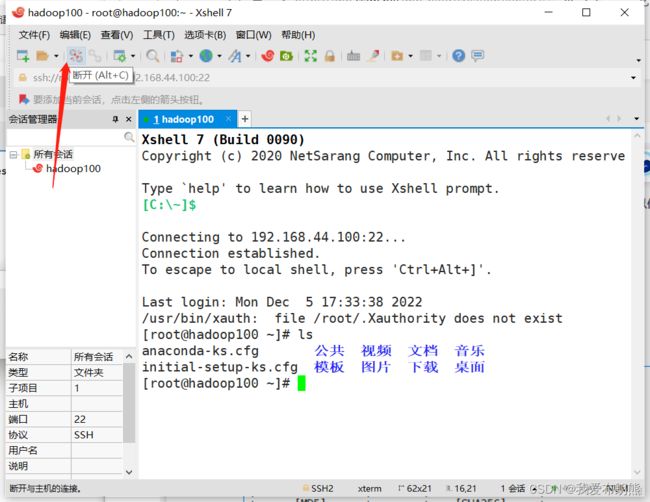Expand the Open session dropdown arrow
This screenshot has width=650, height=502.
tap(56, 56)
